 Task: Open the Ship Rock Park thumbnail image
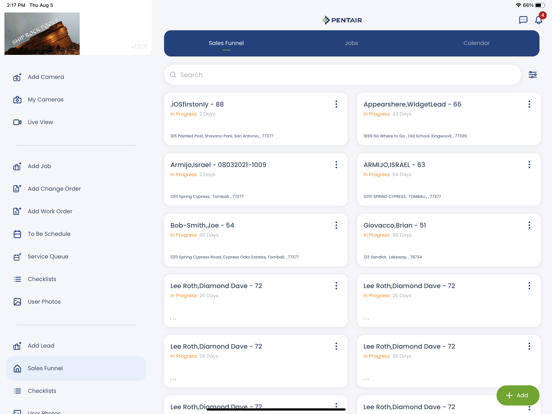[x=42, y=34]
